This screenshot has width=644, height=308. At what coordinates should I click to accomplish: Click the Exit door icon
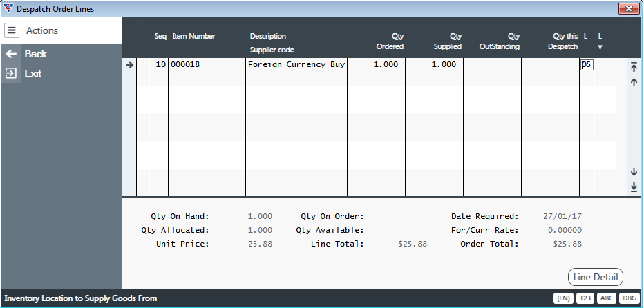point(11,73)
